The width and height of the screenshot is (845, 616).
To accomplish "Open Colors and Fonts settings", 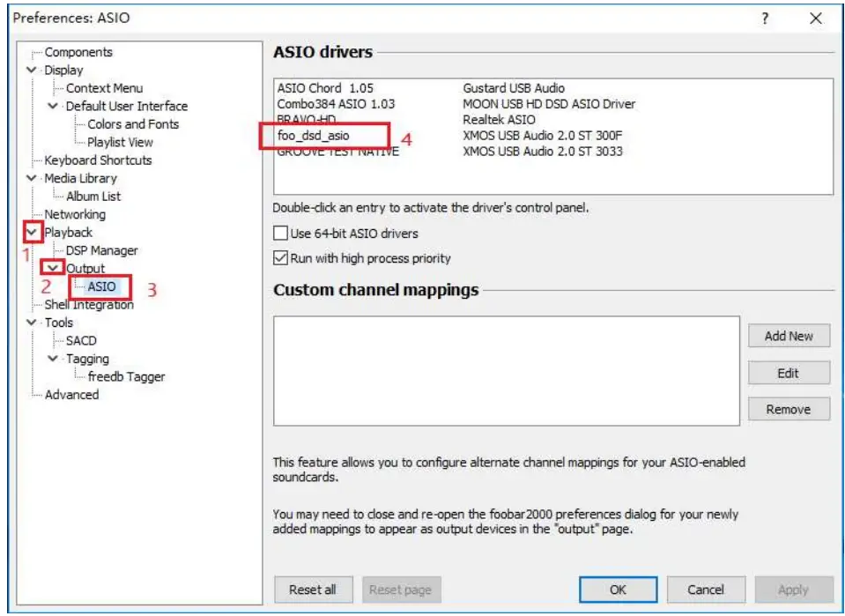I will (132, 124).
